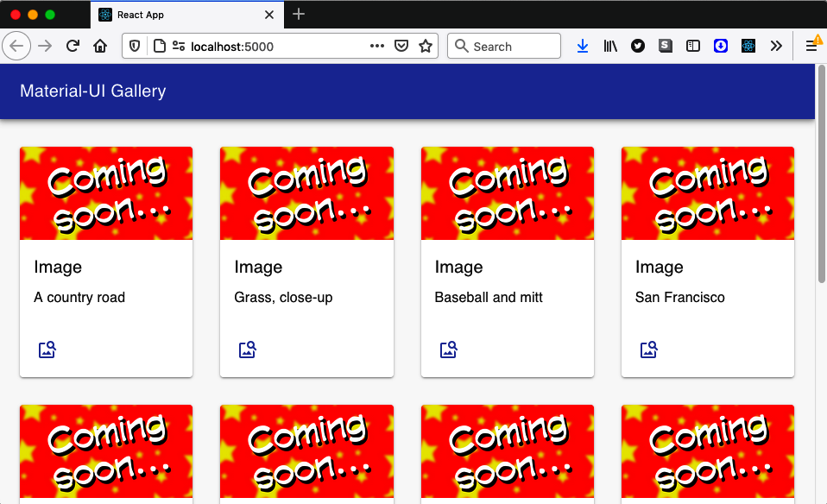This screenshot has width=827, height=504.
Task: Click the Grass, close-up thumbnail image
Action: pos(306,193)
